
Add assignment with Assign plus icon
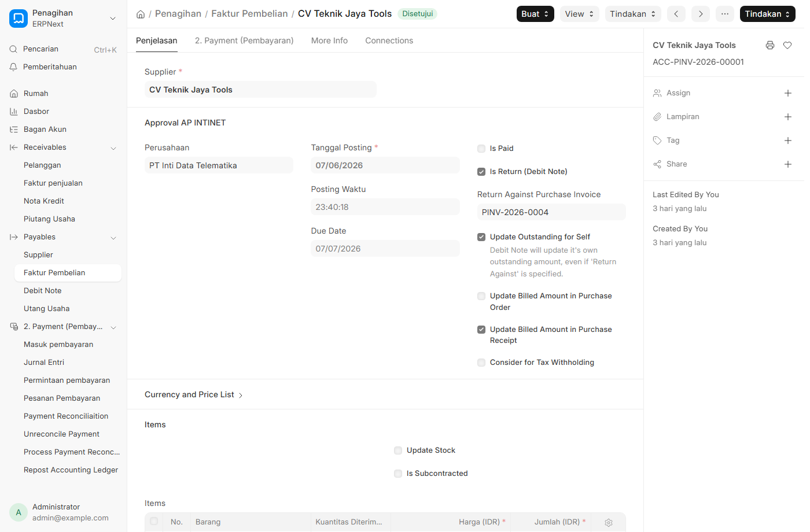click(788, 93)
